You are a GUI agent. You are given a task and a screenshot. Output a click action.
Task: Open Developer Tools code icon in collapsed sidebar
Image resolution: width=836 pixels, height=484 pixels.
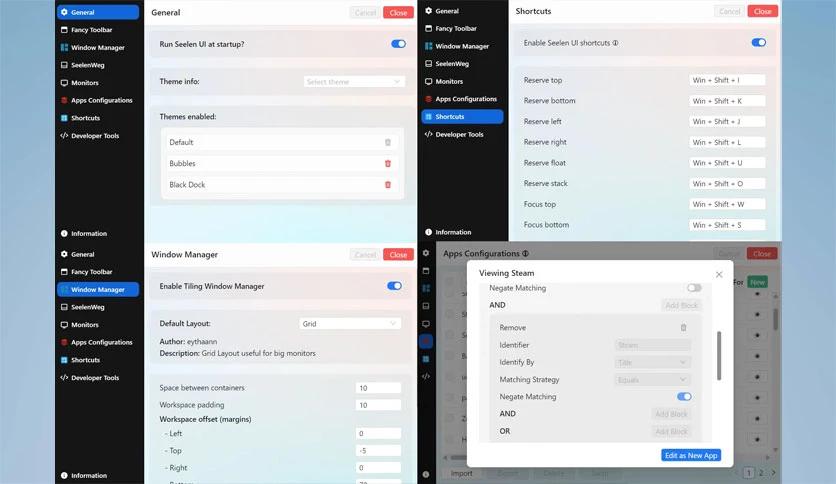[426, 376]
